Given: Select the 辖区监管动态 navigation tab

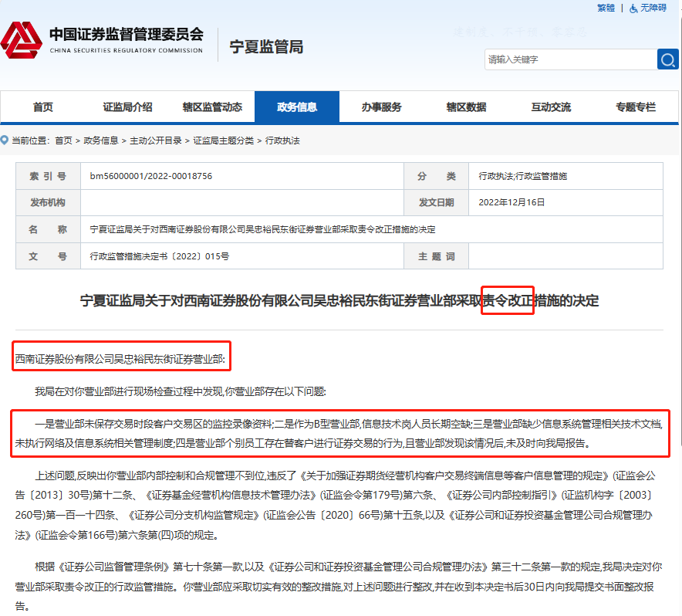Looking at the screenshot, I should pos(212,107).
